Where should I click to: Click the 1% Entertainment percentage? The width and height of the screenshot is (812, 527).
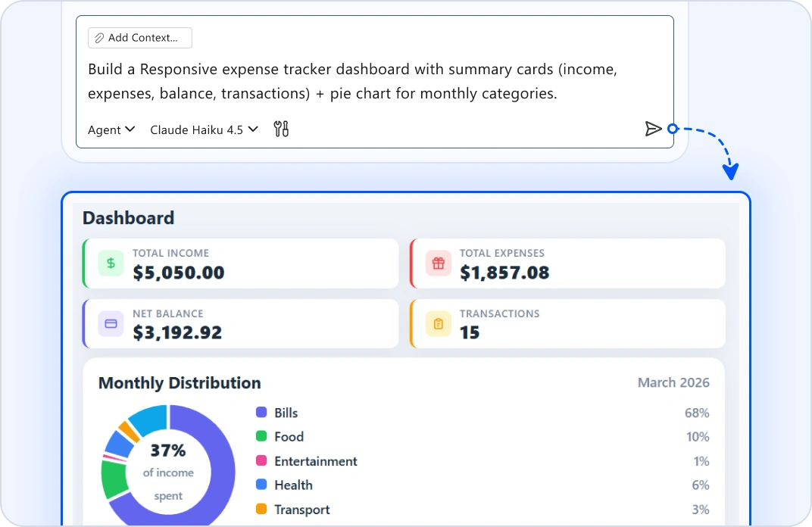coord(701,460)
